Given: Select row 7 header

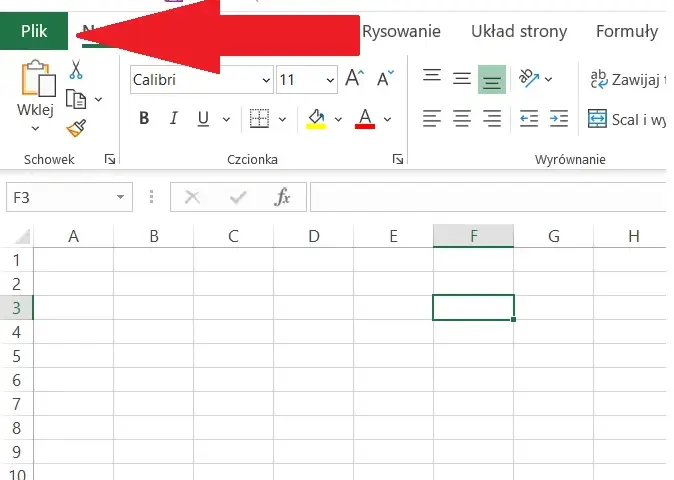Looking at the screenshot, I should pos(16,404).
